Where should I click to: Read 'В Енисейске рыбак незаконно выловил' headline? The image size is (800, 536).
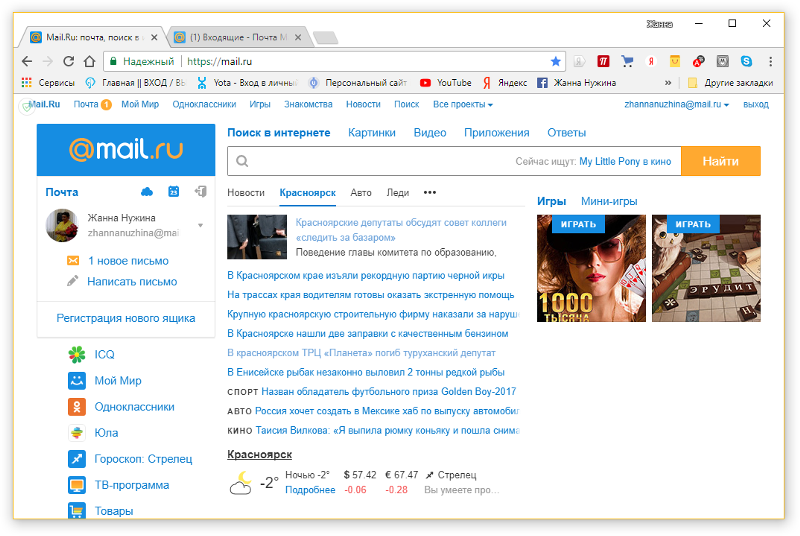366,372
